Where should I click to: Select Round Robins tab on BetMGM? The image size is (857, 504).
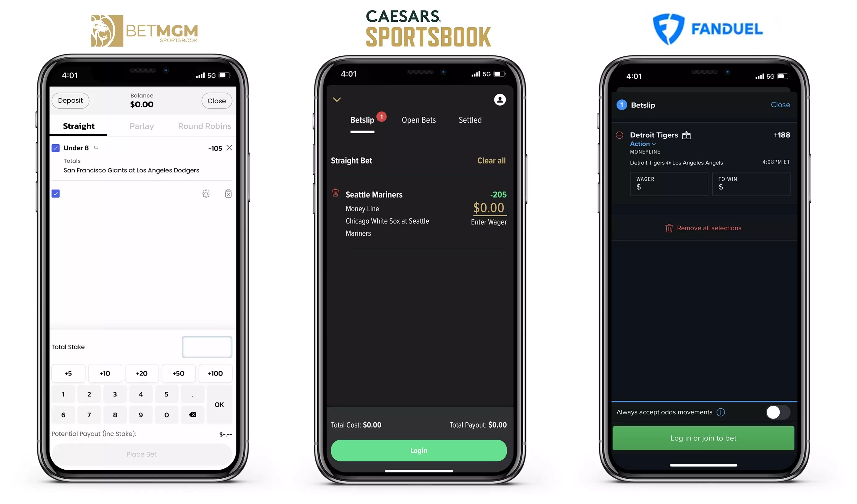[x=204, y=125]
